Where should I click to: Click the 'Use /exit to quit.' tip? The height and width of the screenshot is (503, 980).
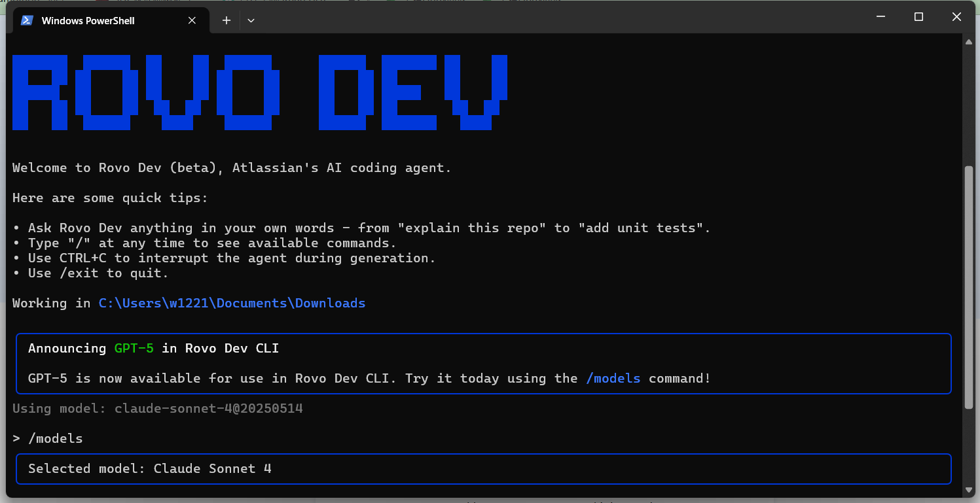tap(91, 273)
